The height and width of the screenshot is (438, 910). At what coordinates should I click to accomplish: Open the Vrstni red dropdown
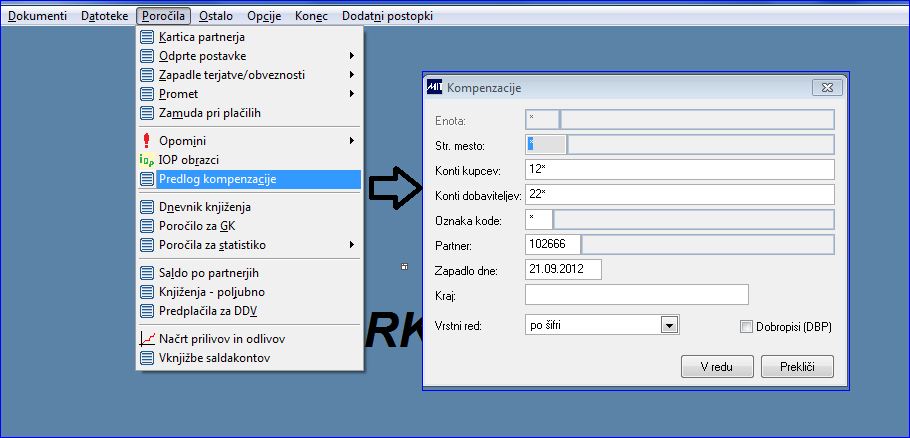(x=670, y=325)
